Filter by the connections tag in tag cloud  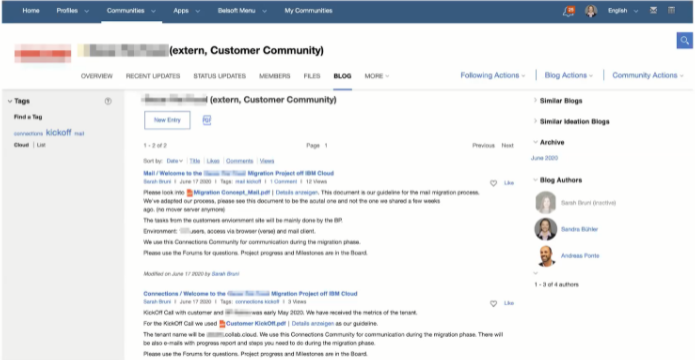28,133
